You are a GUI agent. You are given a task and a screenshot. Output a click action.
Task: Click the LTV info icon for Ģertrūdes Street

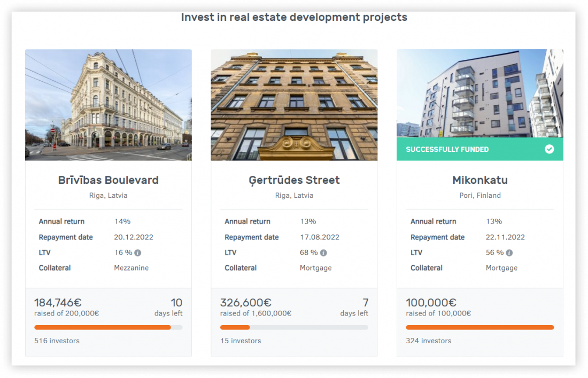pyautogui.click(x=323, y=253)
